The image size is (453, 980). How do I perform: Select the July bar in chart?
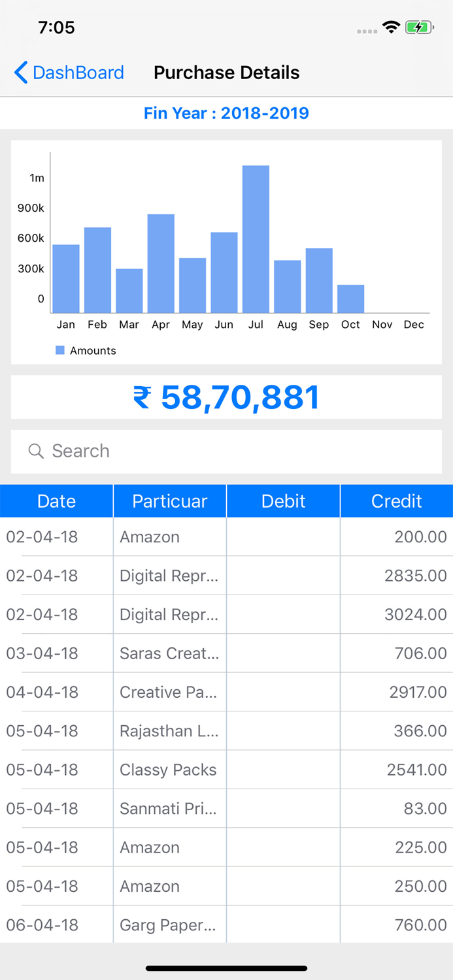point(256,239)
